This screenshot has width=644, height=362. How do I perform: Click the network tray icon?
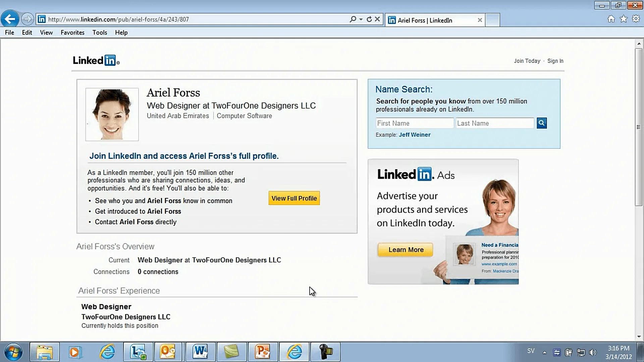581,352
